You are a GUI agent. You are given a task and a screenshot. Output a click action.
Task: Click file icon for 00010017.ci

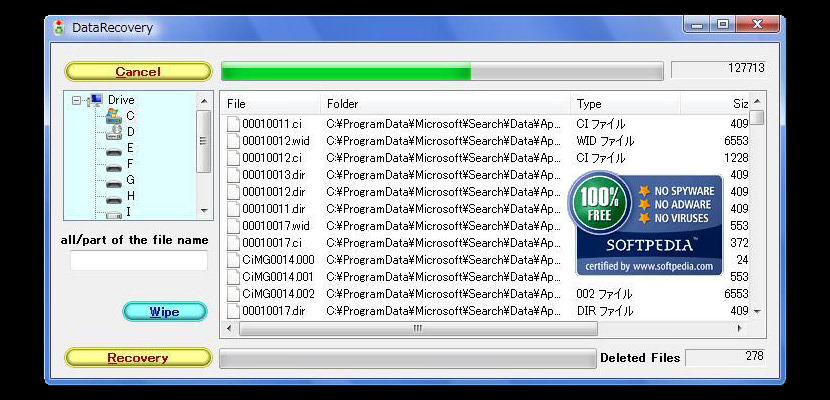[x=233, y=243]
